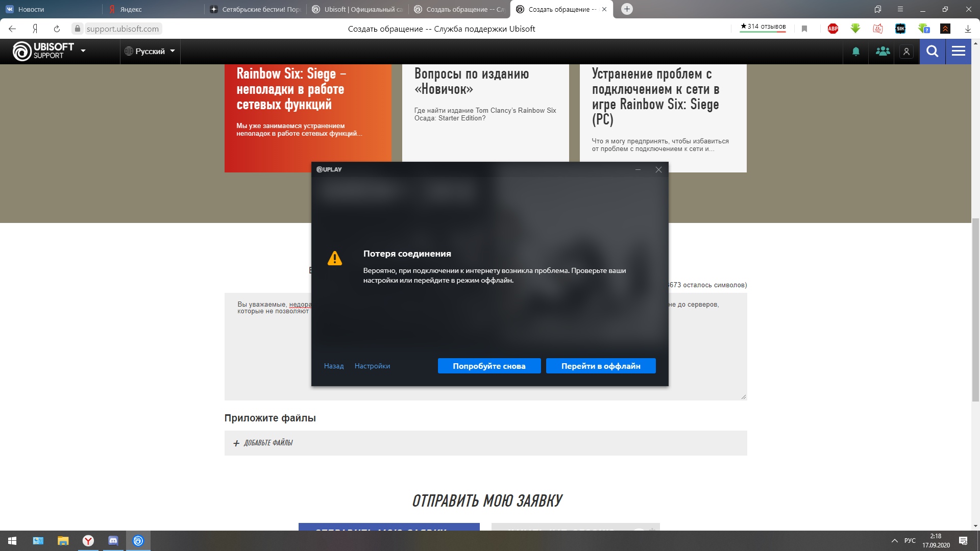Open the ABP adblock extension
980x551 pixels.
pyautogui.click(x=833, y=29)
